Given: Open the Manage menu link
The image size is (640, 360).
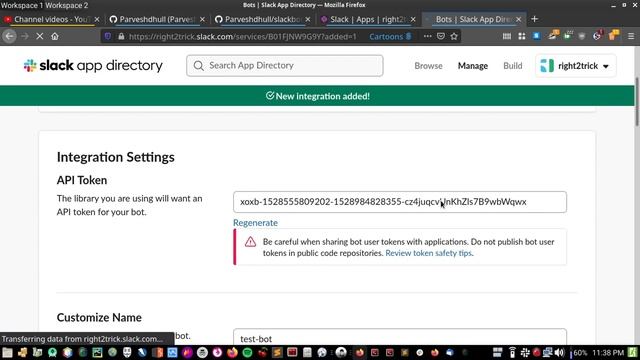Looking at the screenshot, I should (x=473, y=66).
